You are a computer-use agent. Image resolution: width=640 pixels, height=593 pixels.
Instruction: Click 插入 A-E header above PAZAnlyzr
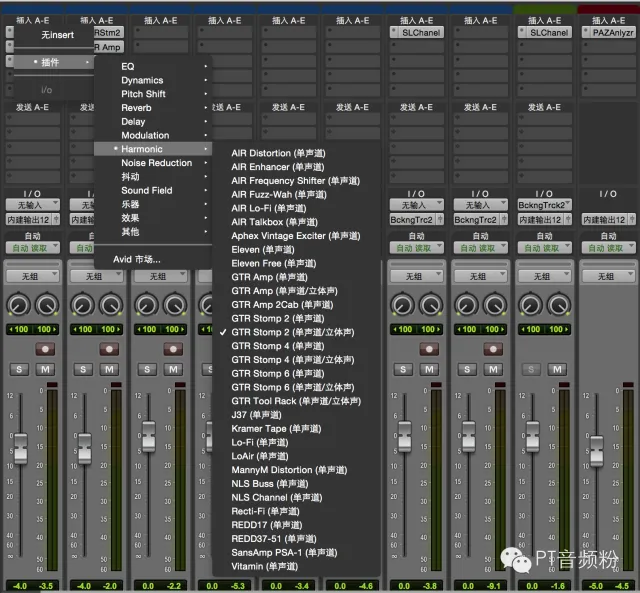click(609, 20)
